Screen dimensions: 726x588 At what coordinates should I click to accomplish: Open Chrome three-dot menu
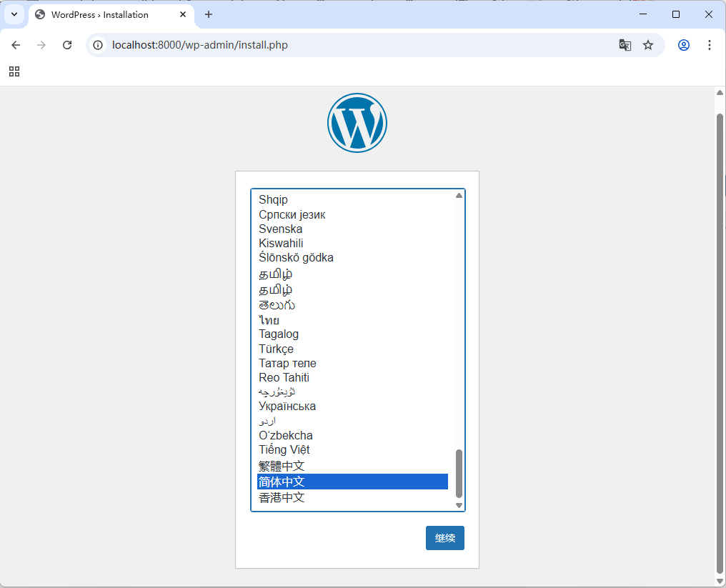click(x=709, y=45)
